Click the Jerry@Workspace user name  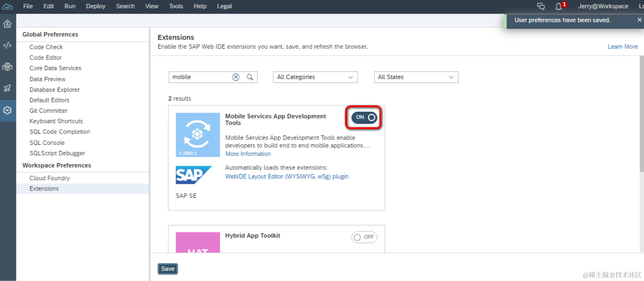click(x=603, y=6)
